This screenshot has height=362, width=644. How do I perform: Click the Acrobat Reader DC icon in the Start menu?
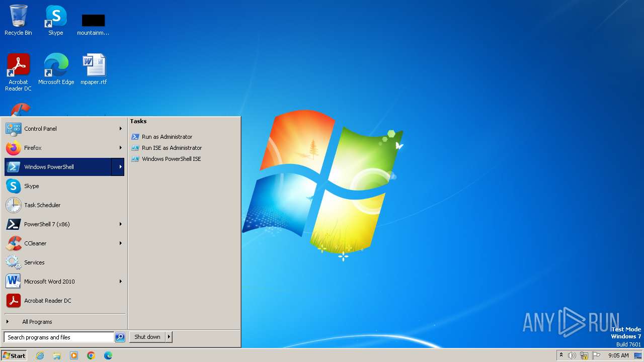coord(14,301)
